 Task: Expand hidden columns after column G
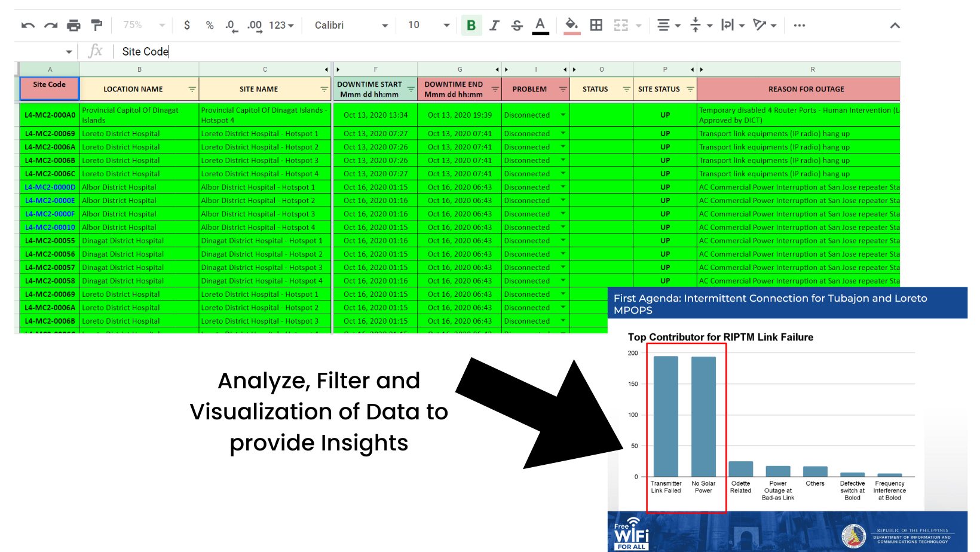tap(497, 70)
